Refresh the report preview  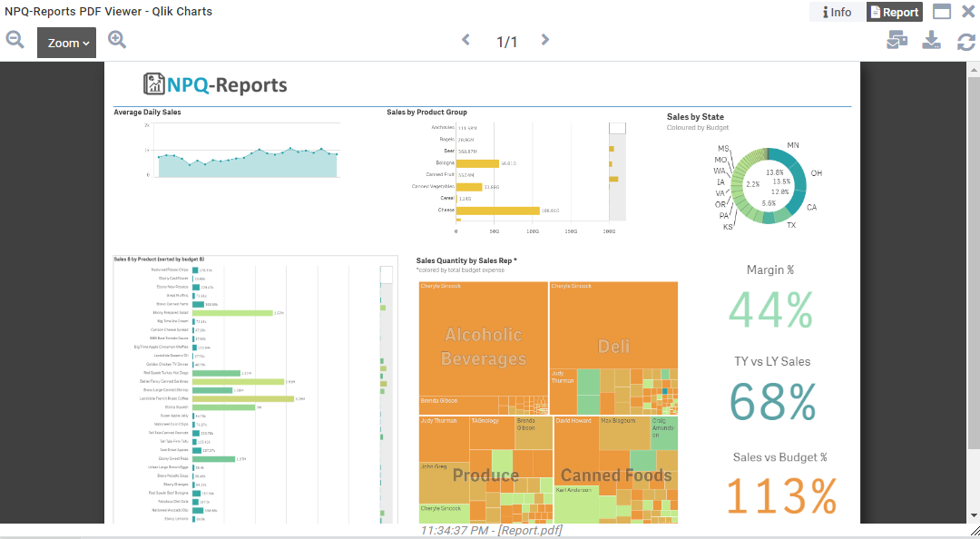(x=966, y=42)
